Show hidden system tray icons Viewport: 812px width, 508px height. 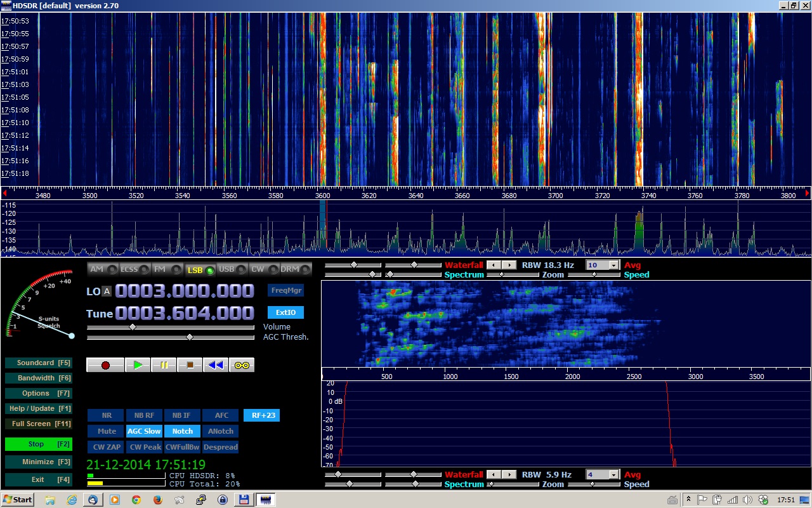click(688, 500)
